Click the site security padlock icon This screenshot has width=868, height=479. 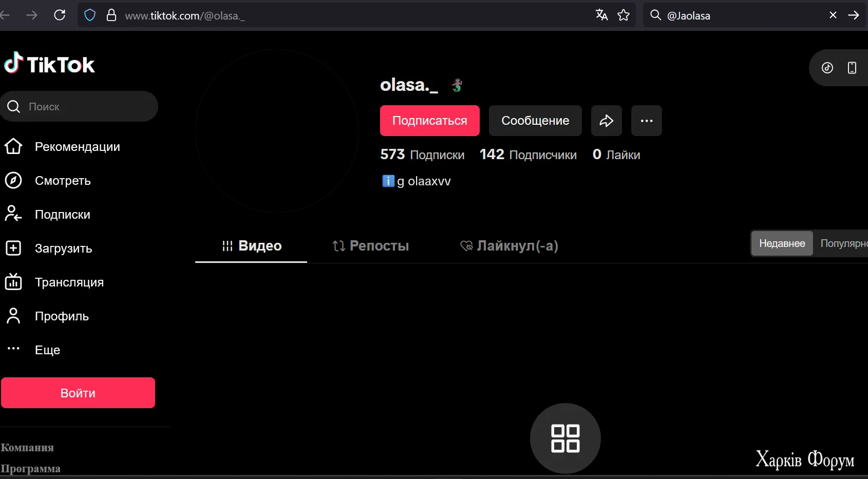click(111, 15)
